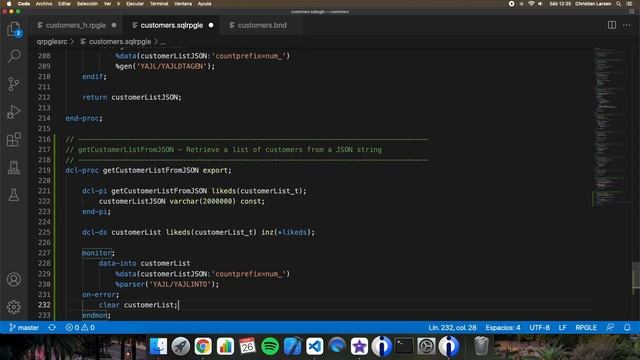Click the 'return customerListJSON;' line
Screen dimensions: 640x360
click(132, 97)
